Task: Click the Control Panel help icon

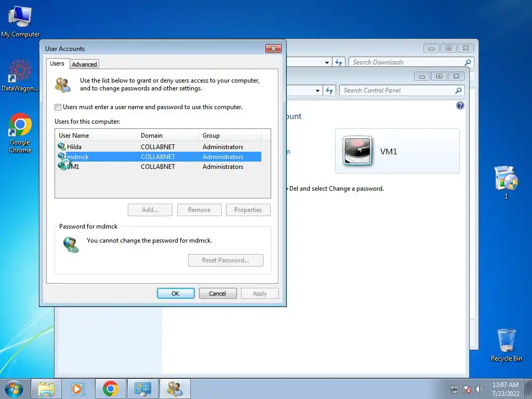Action: point(460,105)
